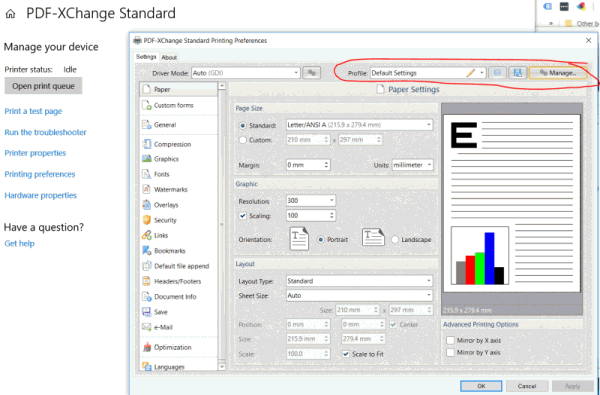Choose the Portrait orientation radio button
600x395 pixels.
pyautogui.click(x=321, y=240)
